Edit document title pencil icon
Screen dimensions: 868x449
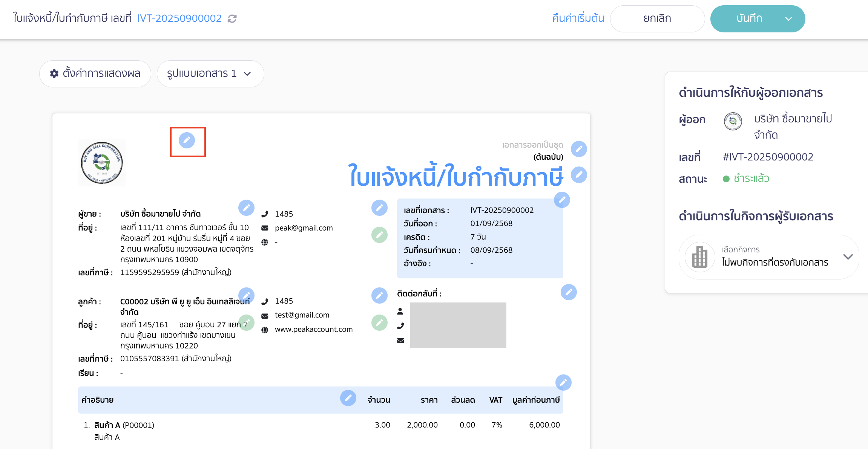579,175
